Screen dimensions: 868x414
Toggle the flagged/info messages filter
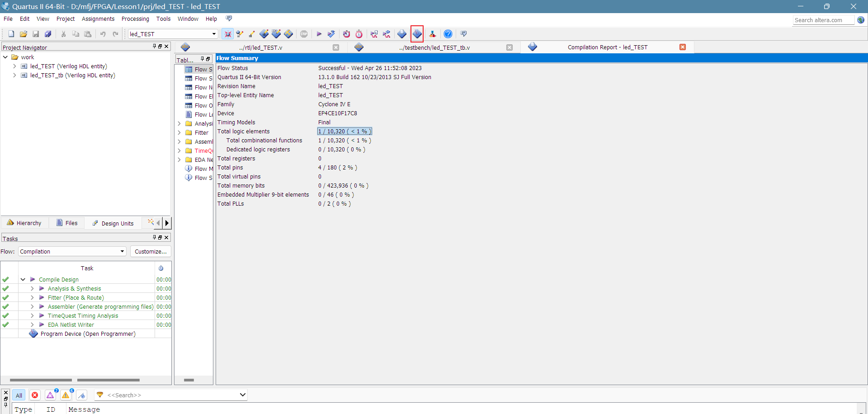point(81,395)
